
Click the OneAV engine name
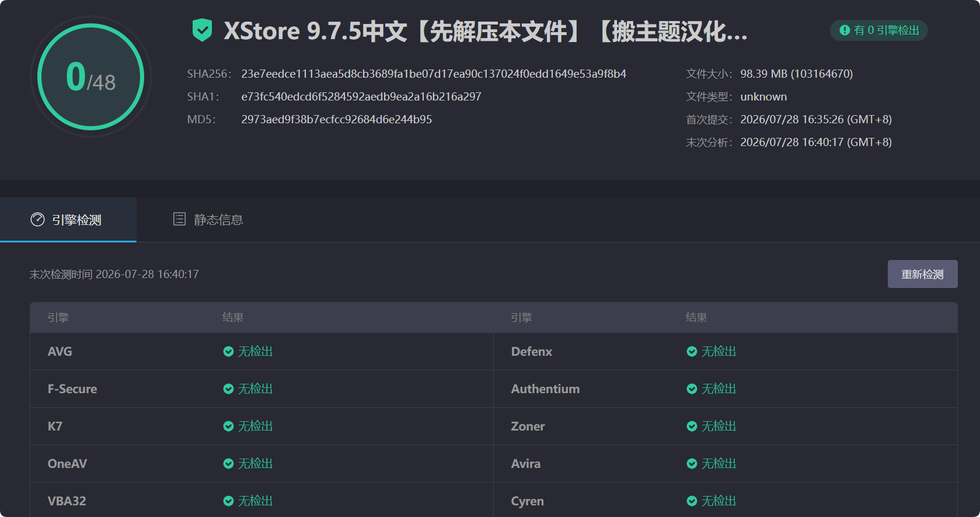coord(67,464)
